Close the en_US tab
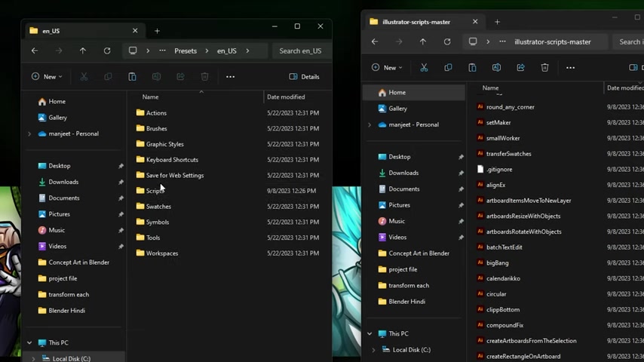 tap(135, 31)
